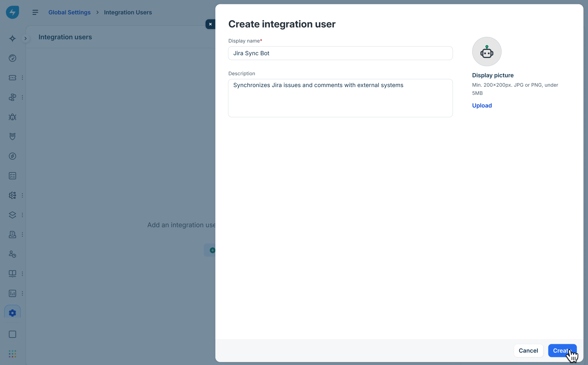Cancel creating the integration user
Image resolution: width=588 pixels, height=365 pixels.
(528, 351)
